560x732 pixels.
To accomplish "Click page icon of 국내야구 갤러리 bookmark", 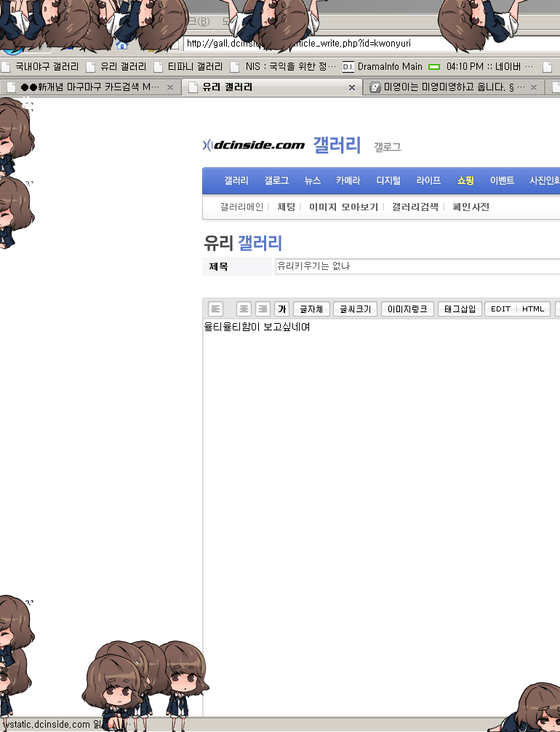I will pos(6,67).
